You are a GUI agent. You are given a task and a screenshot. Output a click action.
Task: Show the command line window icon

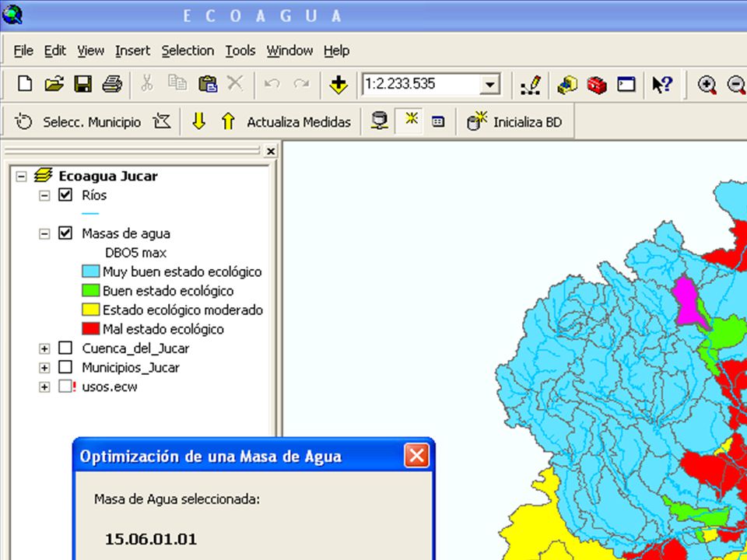tap(626, 84)
